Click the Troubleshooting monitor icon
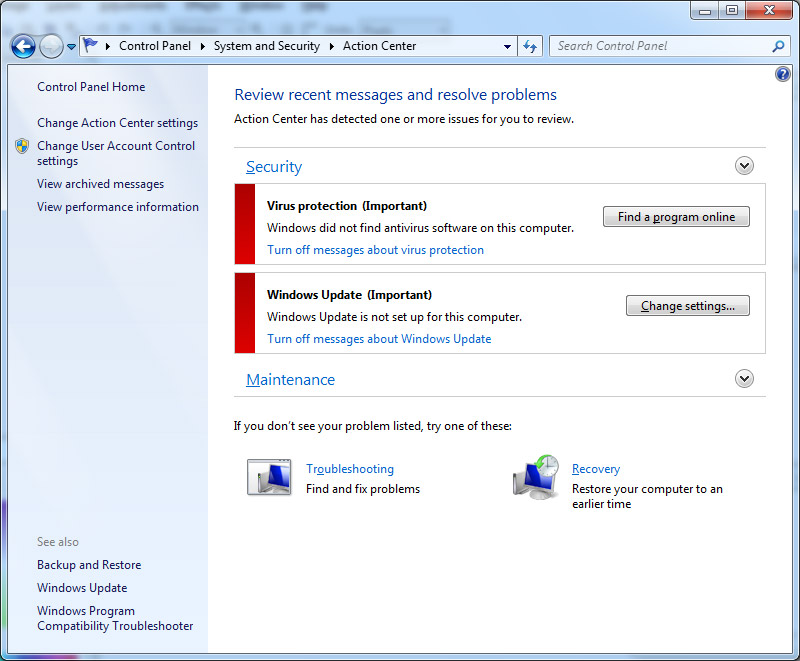800x661 pixels. tap(268, 478)
